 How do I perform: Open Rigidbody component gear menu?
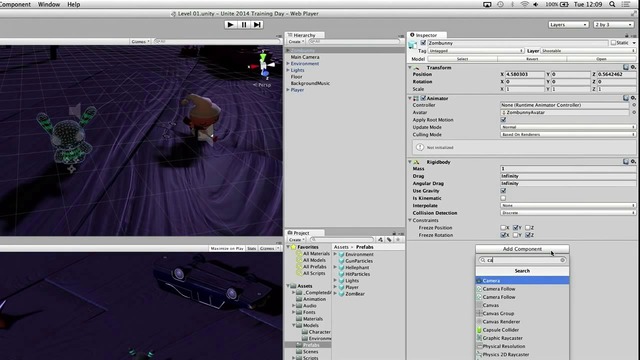(x=633, y=162)
